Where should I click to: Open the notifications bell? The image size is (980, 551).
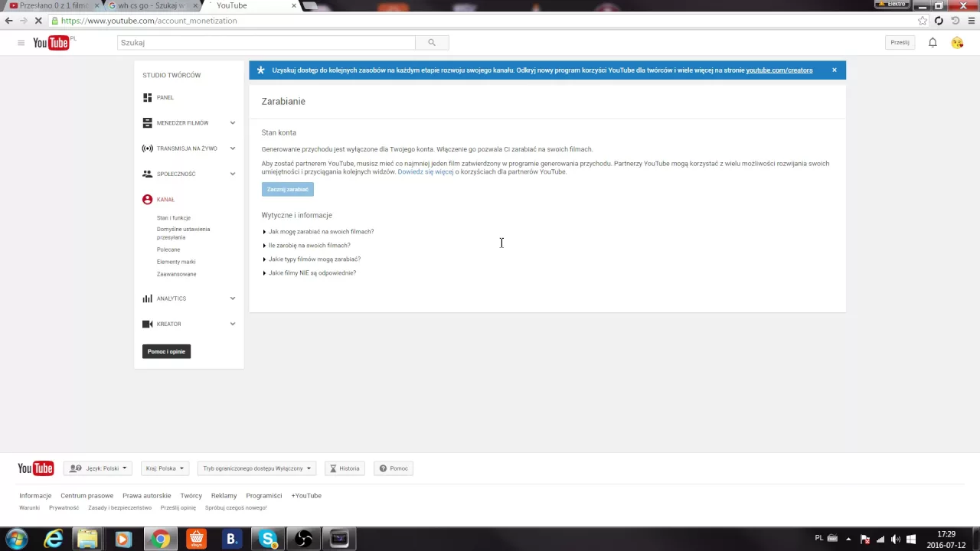coord(933,43)
